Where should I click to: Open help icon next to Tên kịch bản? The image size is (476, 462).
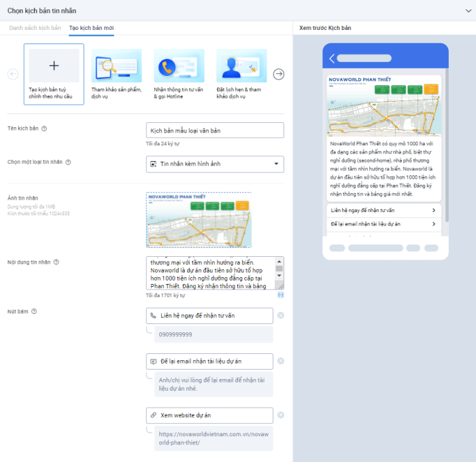(x=44, y=128)
